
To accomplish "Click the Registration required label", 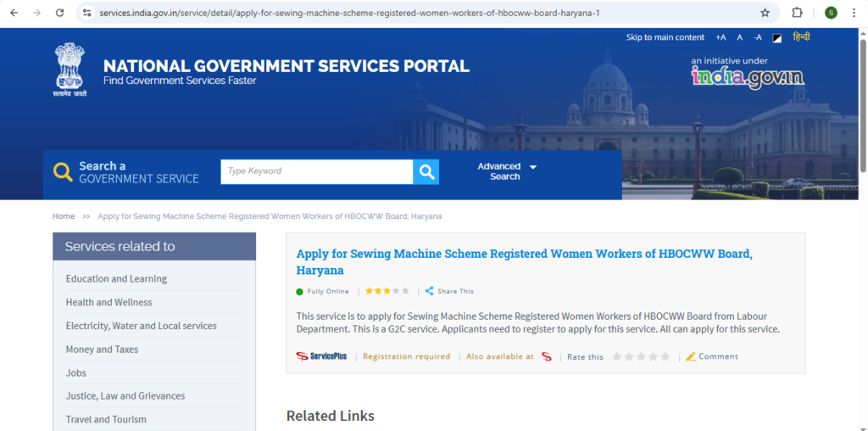I will coord(406,356).
